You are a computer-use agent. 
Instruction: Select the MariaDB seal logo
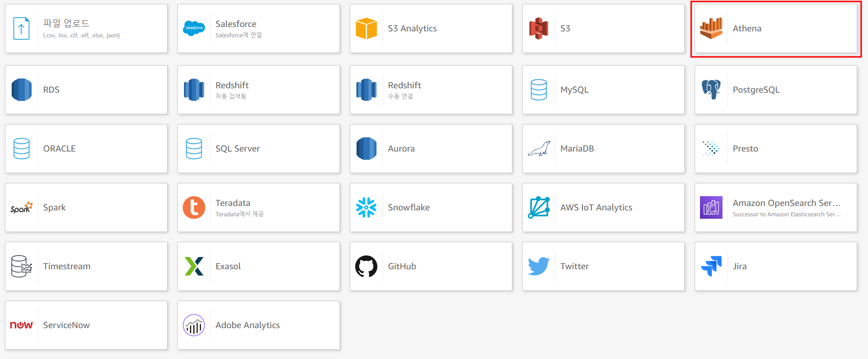(x=539, y=149)
